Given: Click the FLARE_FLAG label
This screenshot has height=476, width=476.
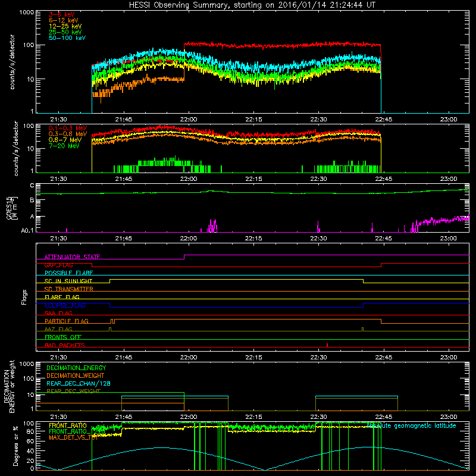Looking at the screenshot, I should point(62,297).
